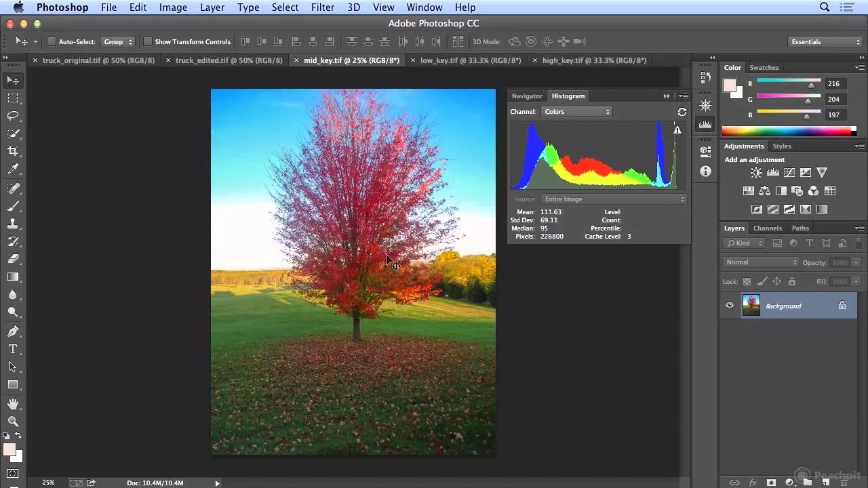
Task: Switch to the Navigator panel tab
Action: [x=527, y=96]
